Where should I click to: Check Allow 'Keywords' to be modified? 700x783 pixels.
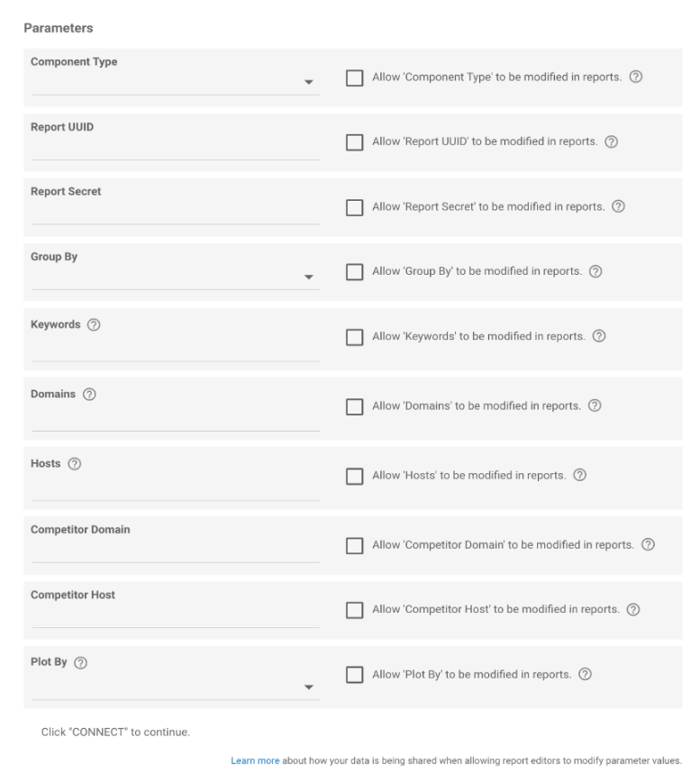355,337
